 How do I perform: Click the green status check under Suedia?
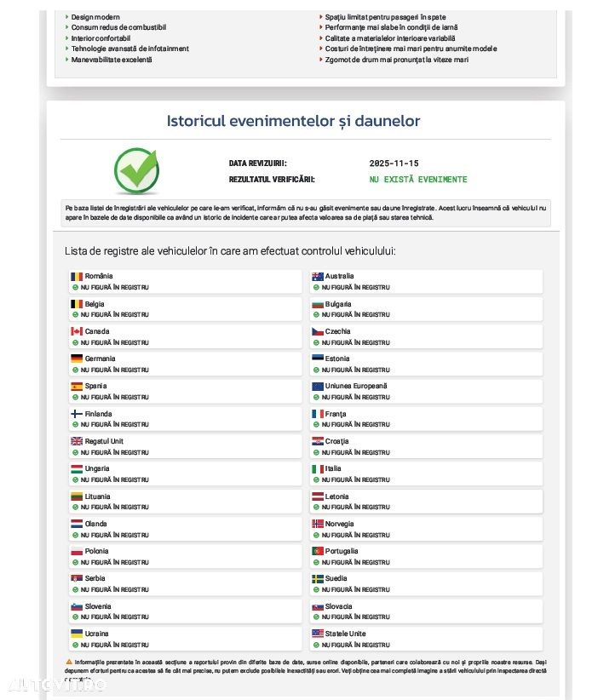316,589
